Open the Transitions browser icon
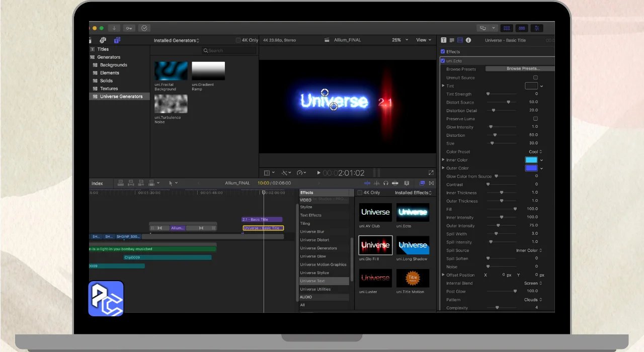Viewport: 644px width, 352px height. point(431,184)
